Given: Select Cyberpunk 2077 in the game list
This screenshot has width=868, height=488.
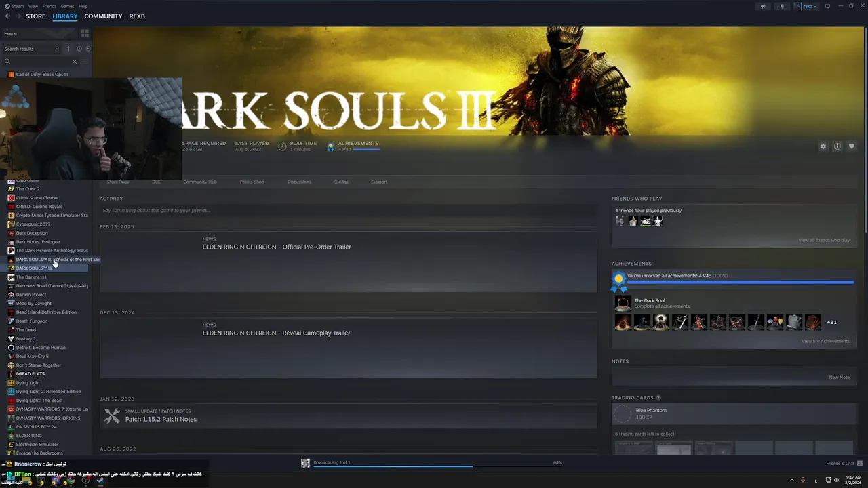Looking at the screenshot, I should coord(33,224).
